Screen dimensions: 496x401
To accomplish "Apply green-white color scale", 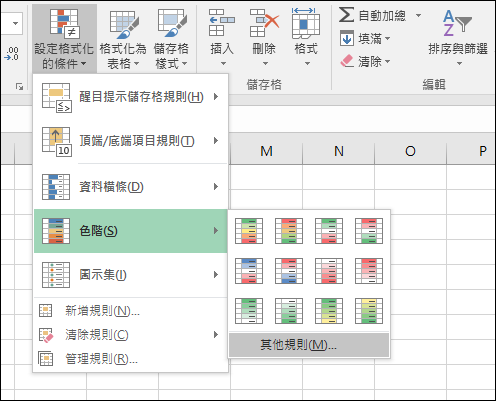I will (249, 311).
